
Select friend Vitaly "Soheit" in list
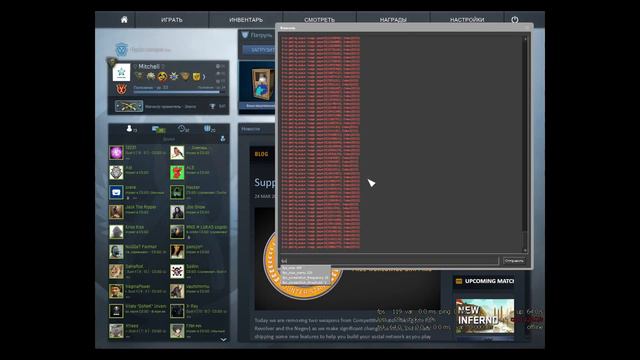(x=138, y=311)
